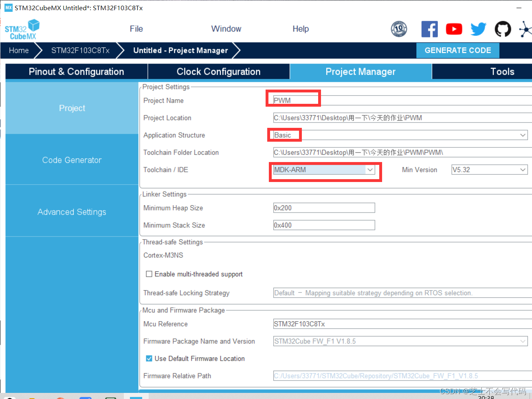Open the Advanced Settings section

[72, 212]
